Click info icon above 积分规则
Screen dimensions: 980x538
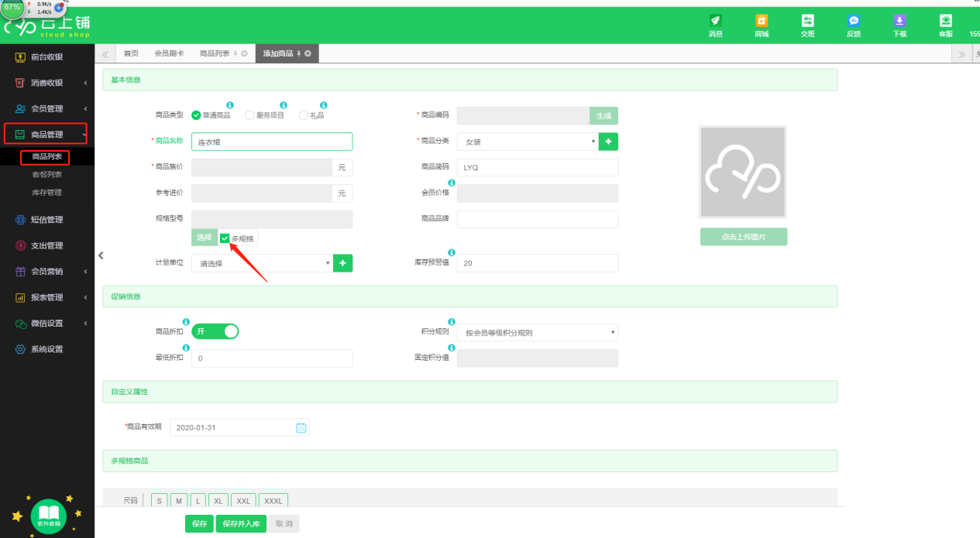point(452,321)
